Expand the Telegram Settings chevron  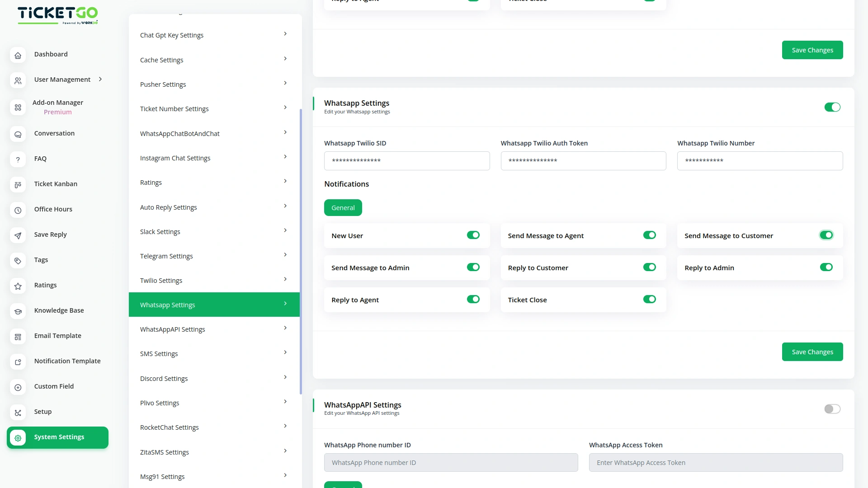point(285,254)
